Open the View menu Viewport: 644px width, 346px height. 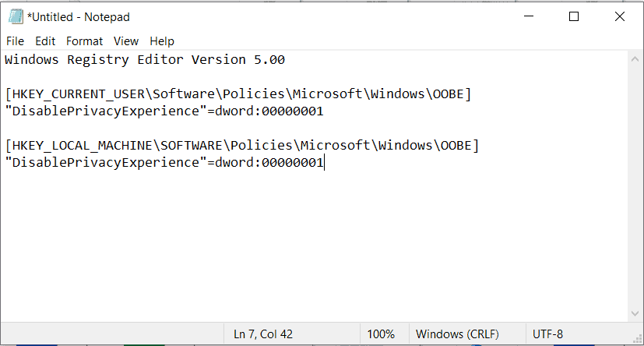(x=125, y=41)
